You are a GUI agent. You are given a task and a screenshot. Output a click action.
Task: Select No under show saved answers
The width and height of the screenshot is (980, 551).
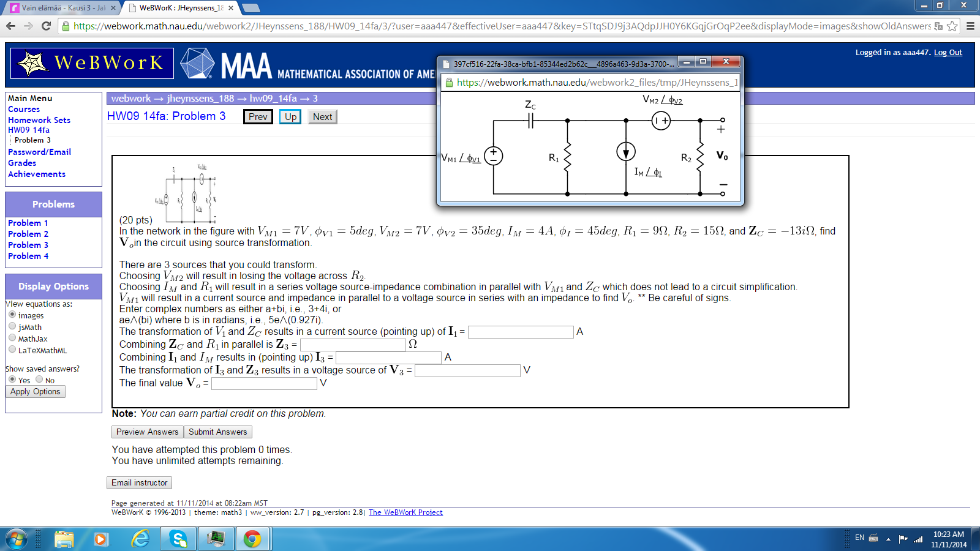click(x=39, y=380)
